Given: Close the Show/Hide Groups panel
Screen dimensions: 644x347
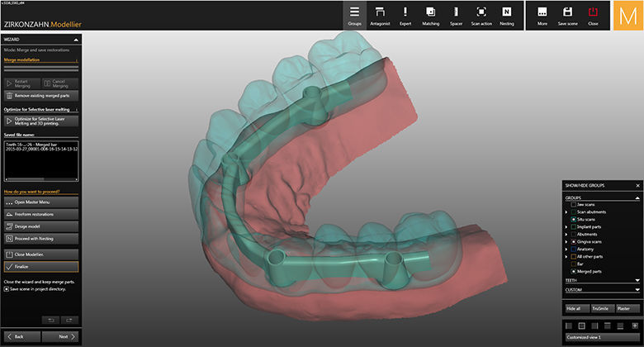Looking at the screenshot, I should pos(638,186).
